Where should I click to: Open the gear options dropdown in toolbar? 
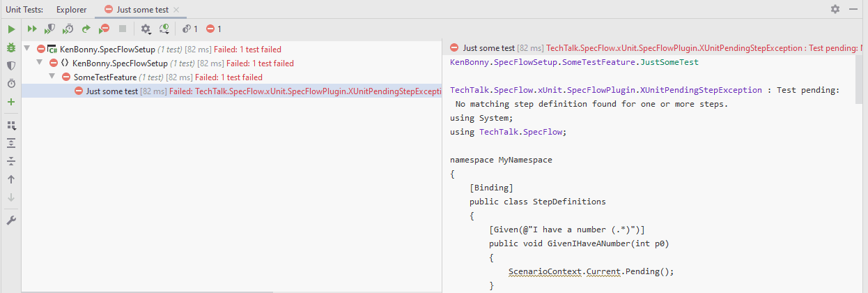(x=146, y=29)
